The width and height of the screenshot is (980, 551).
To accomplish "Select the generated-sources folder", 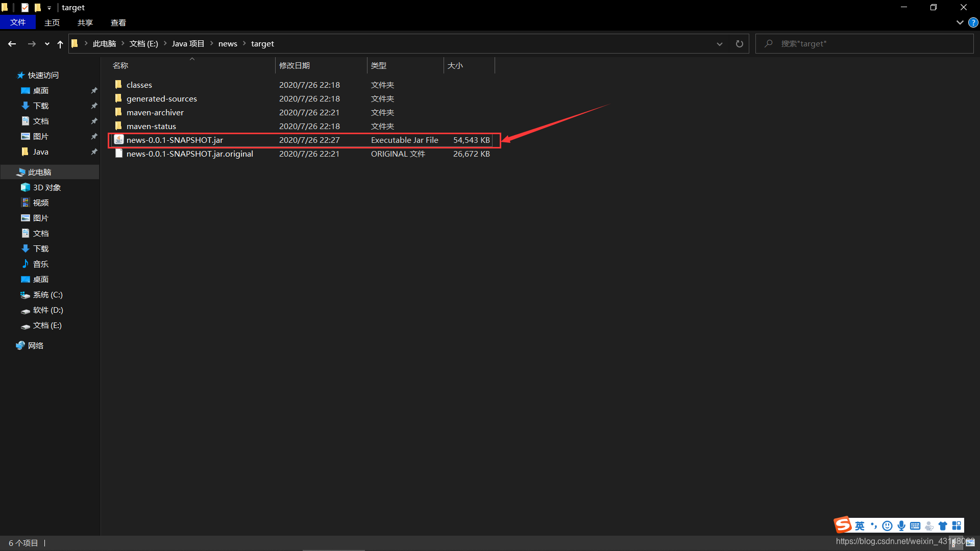I will (162, 98).
